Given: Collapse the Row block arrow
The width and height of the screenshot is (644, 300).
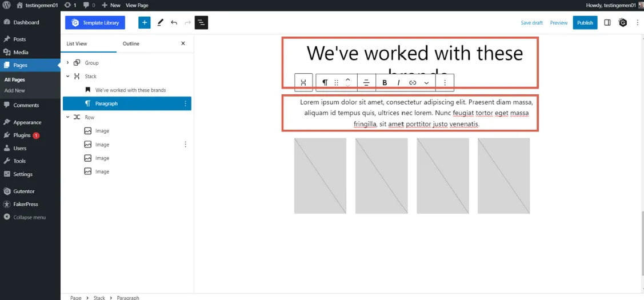Looking at the screenshot, I should click(68, 117).
